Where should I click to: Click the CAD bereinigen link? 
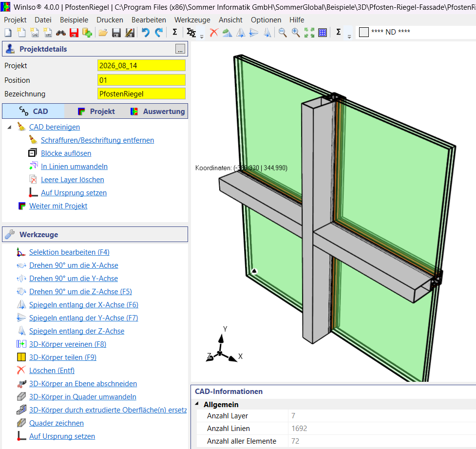55,127
